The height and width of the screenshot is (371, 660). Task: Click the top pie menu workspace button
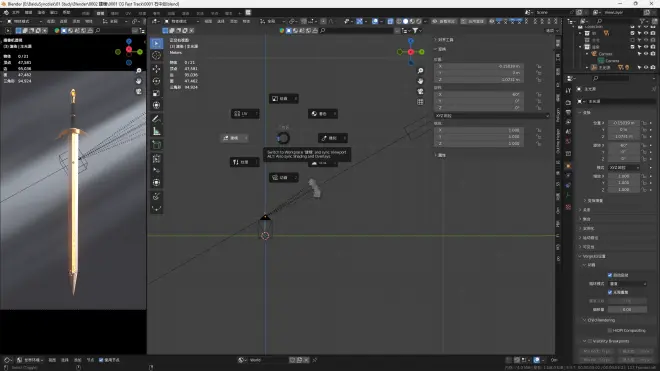[284, 99]
